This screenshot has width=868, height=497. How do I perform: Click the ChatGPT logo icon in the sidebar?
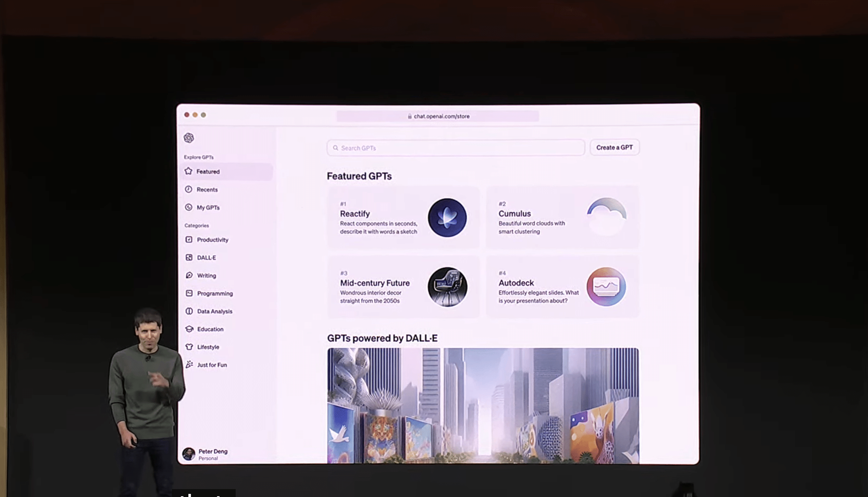(189, 138)
